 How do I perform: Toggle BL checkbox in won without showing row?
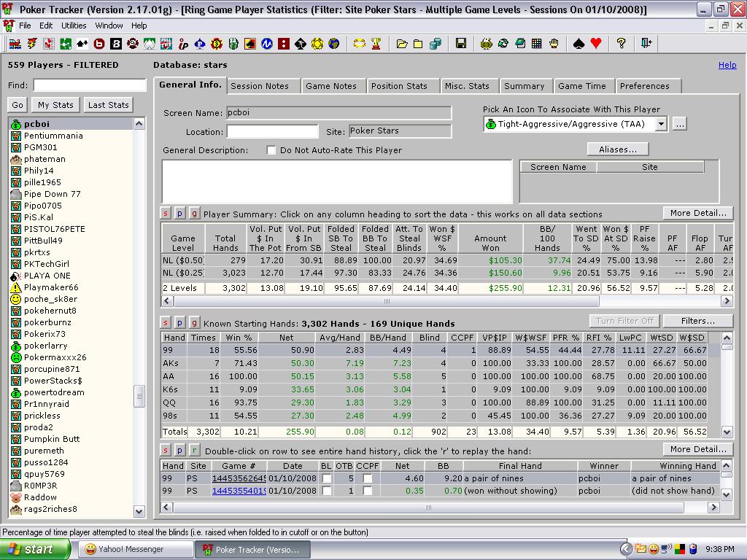point(327,491)
